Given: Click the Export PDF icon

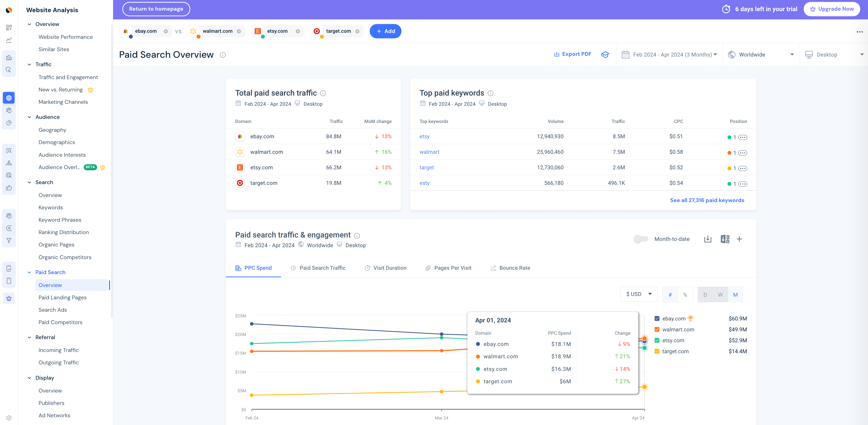Looking at the screenshot, I should (x=556, y=54).
